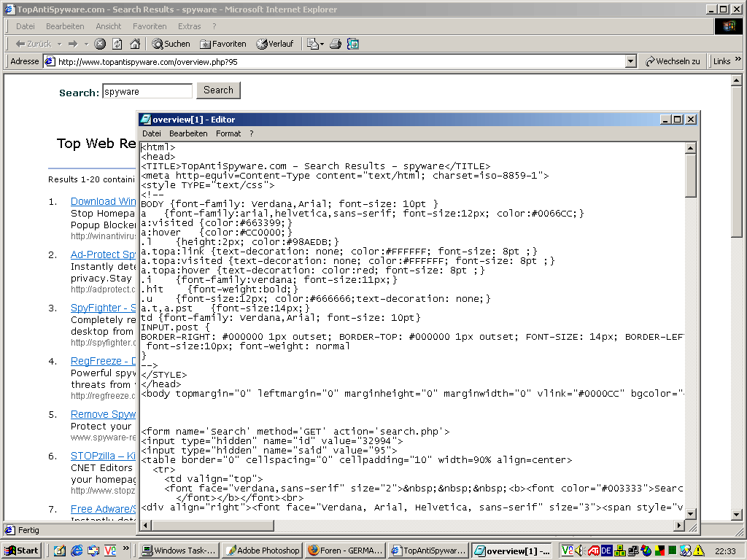747x560 pixels.
Task: Launch Internet Explorer from quick launch
Action: click(77, 551)
